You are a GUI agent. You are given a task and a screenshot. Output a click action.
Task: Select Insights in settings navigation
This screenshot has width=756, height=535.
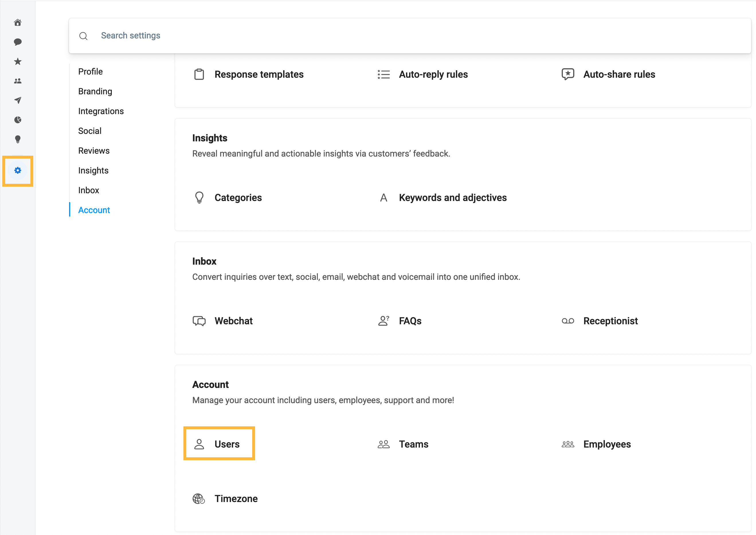click(93, 170)
